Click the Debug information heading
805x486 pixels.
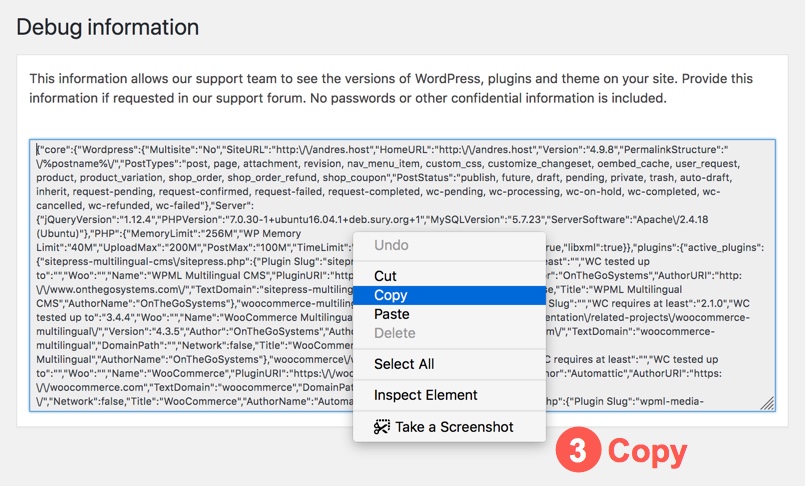tap(107, 27)
